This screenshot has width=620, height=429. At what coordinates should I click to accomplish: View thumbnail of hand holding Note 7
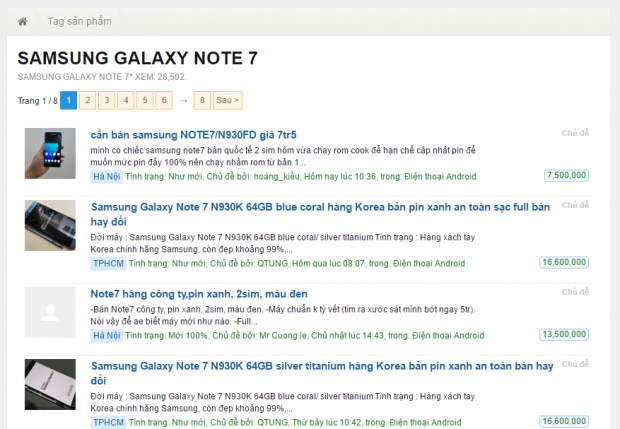[x=50, y=153]
